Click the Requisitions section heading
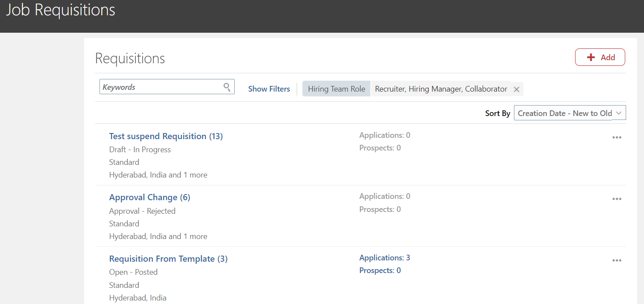Viewport: 644px width, 304px height. tap(130, 58)
